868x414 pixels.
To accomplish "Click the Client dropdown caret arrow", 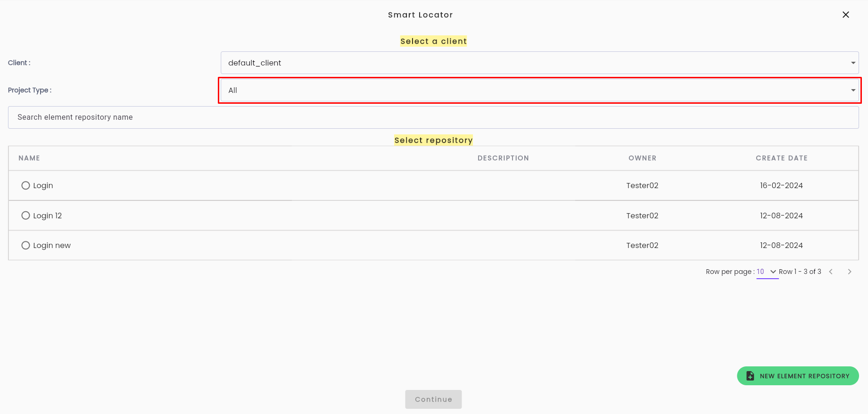I will (x=853, y=63).
